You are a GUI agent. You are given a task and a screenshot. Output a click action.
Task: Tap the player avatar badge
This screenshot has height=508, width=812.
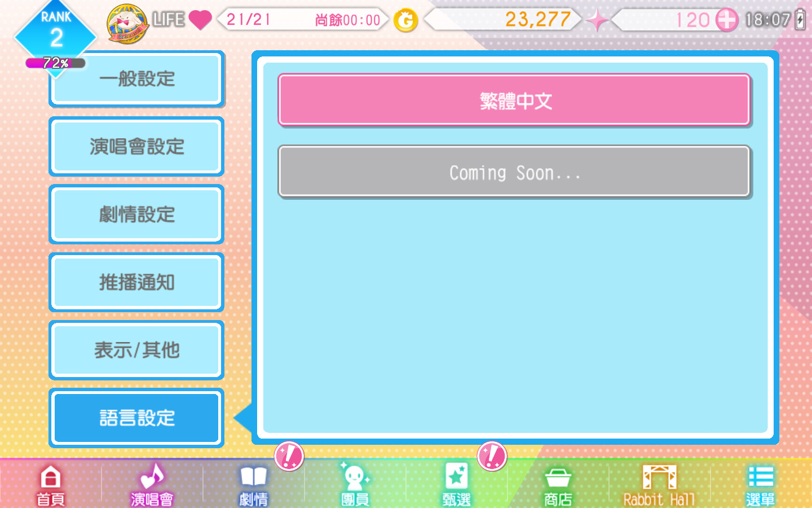coord(128,23)
